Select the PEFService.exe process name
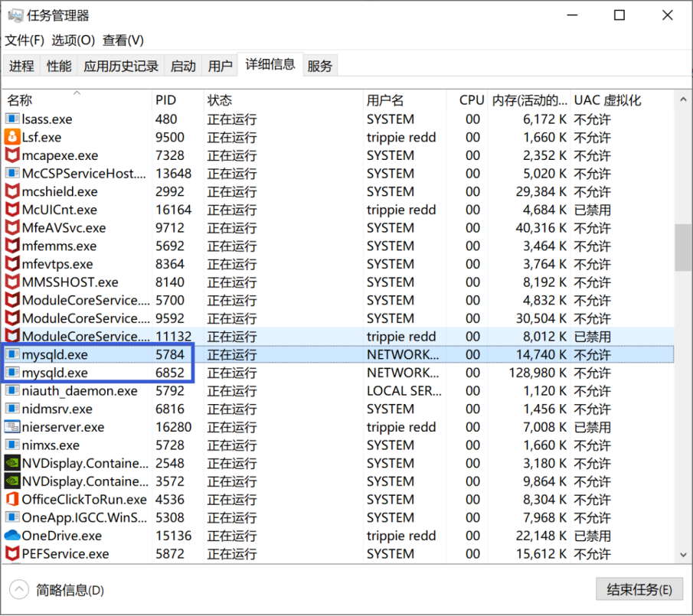The image size is (693, 616). [x=65, y=554]
